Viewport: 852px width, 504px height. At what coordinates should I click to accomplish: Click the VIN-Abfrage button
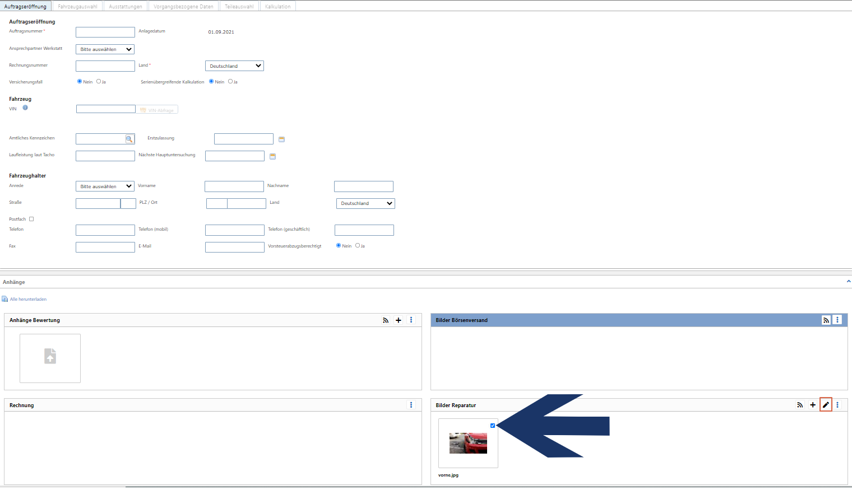click(x=157, y=110)
